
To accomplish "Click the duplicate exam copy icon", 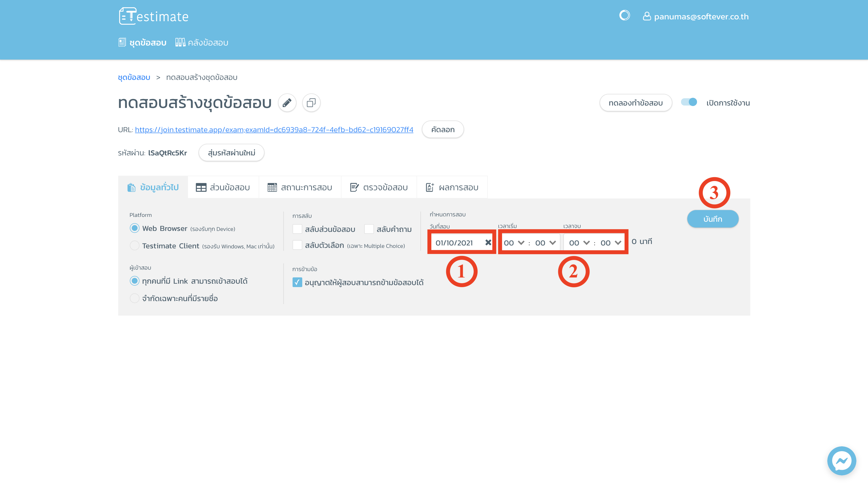I will [x=311, y=103].
